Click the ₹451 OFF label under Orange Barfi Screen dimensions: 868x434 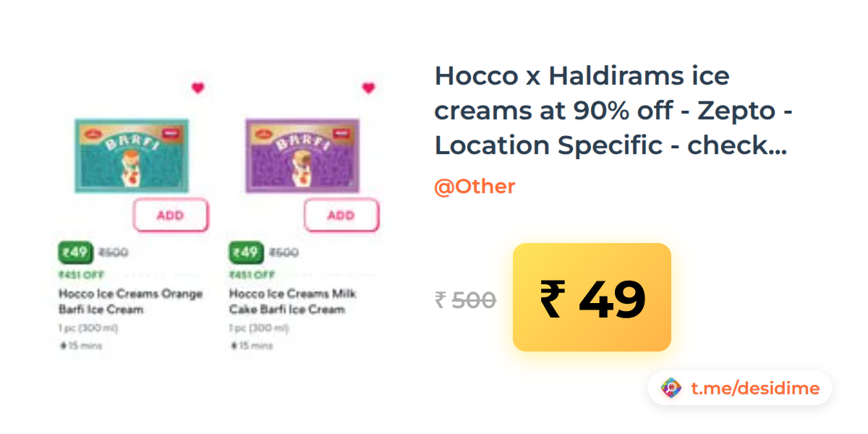(x=82, y=275)
